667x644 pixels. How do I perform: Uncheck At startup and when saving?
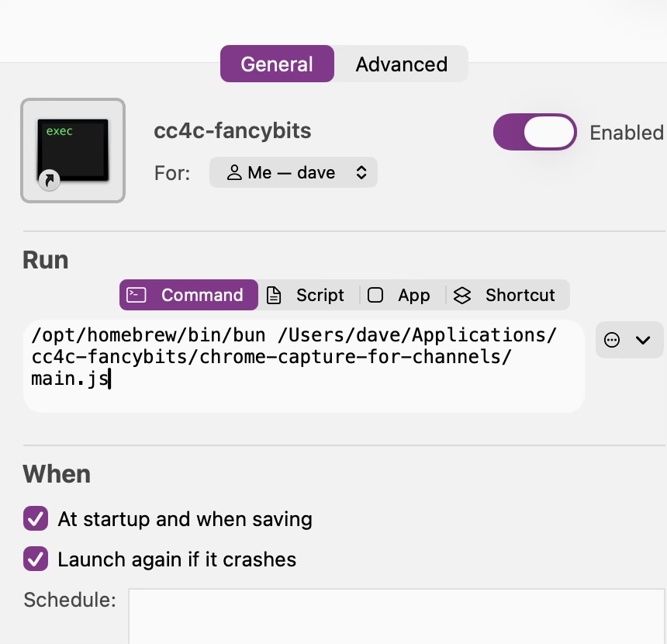[x=36, y=518]
